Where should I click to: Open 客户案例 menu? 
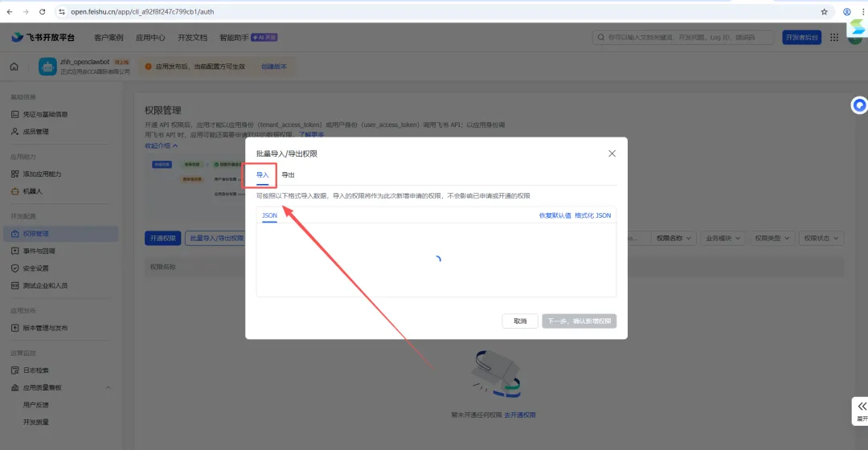(108, 38)
